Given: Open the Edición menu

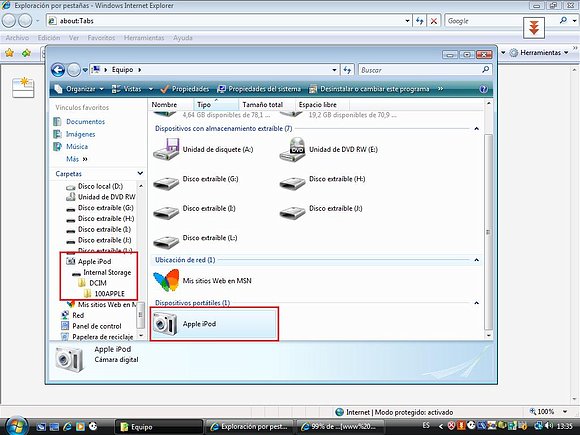Looking at the screenshot, I should click(48, 38).
